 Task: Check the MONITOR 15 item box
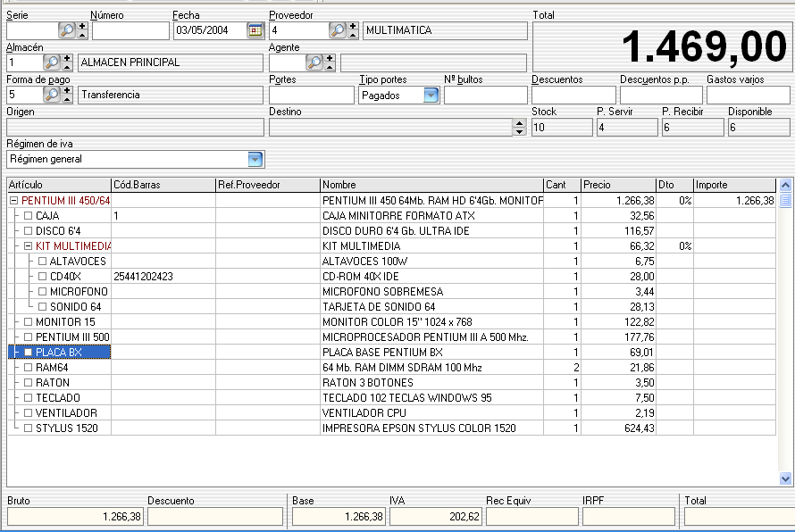28,322
